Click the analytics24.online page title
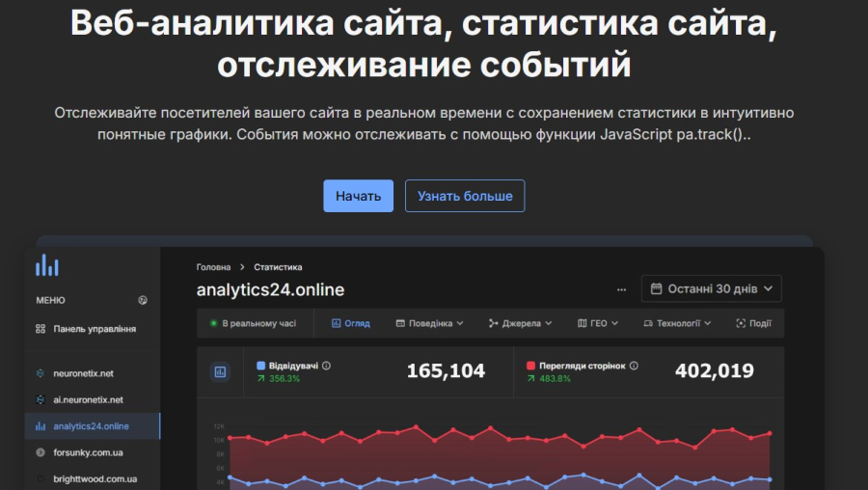This screenshot has height=490, width=868. pos(270,289)
